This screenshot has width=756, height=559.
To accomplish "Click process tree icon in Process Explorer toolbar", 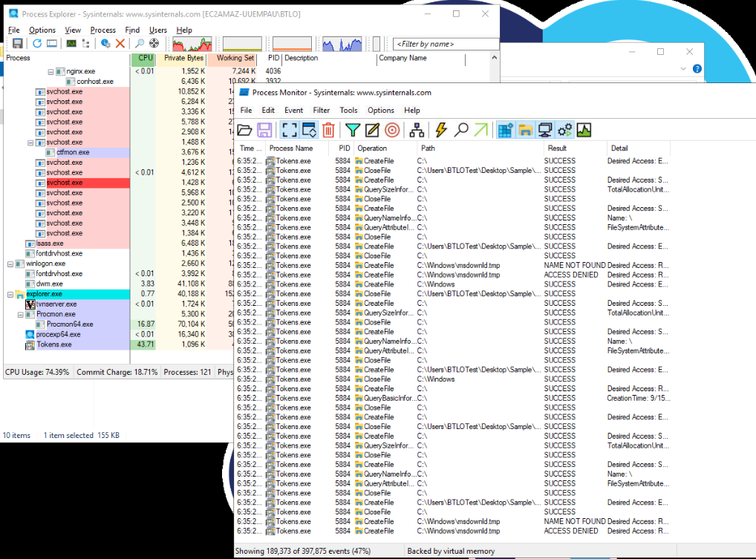I will (x=86, y=43).
